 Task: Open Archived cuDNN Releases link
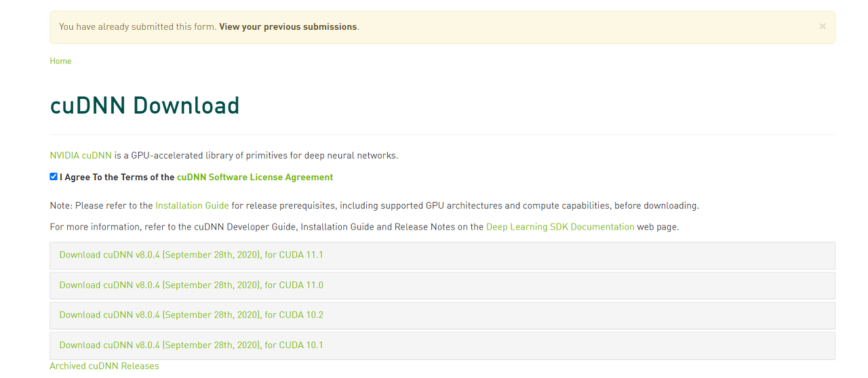point(104,366)
